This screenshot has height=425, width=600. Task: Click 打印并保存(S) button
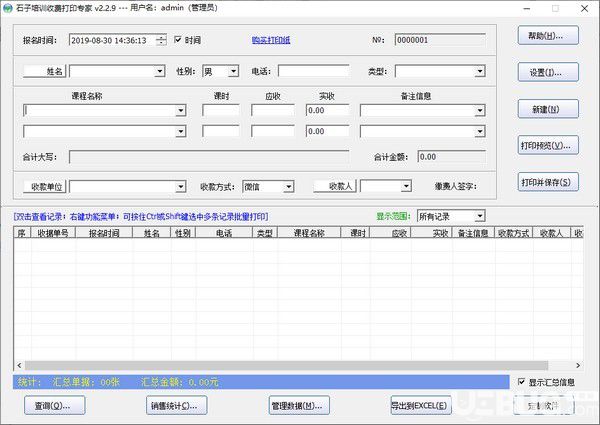click(548, 182)
